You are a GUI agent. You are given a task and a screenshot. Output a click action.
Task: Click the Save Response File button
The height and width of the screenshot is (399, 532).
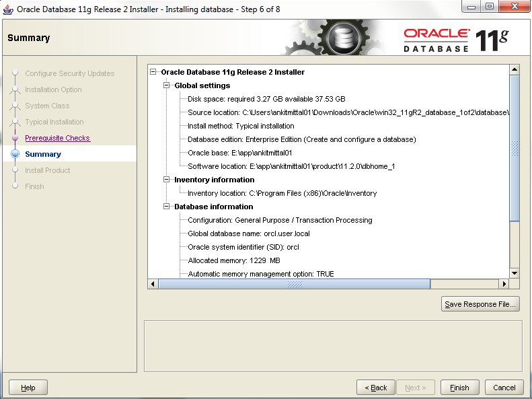pyautogui.click(x=480, y=304)
